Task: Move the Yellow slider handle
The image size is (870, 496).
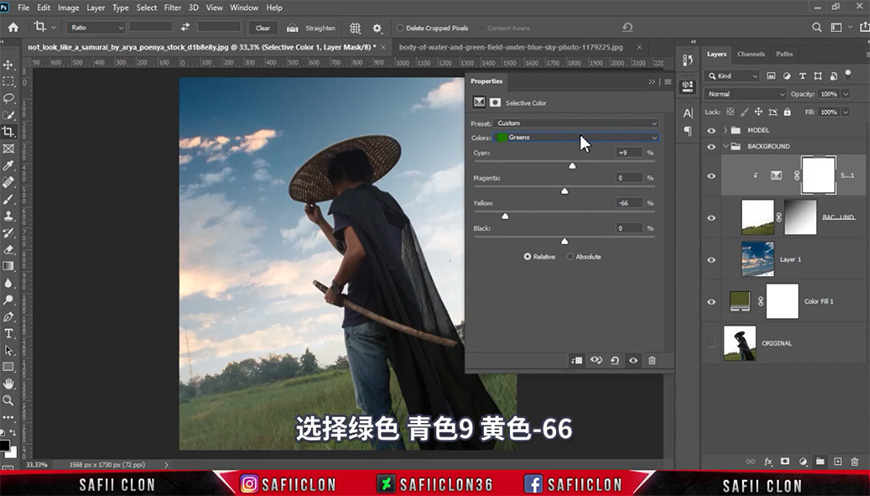Action: [x=505, y=216]
